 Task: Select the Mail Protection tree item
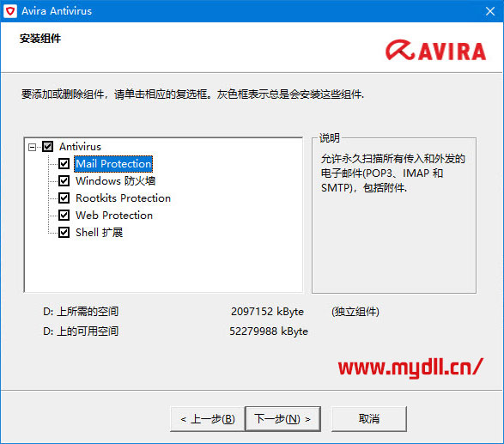(x=113, y=164)
